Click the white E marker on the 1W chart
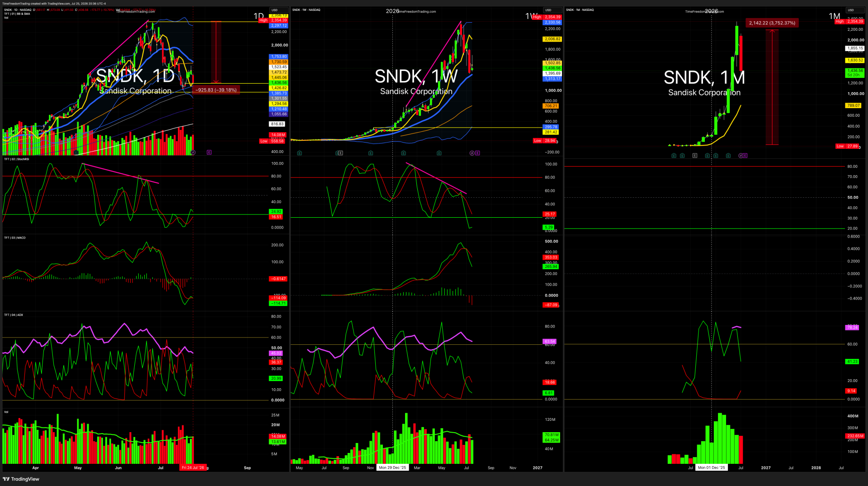 point(340,153)
